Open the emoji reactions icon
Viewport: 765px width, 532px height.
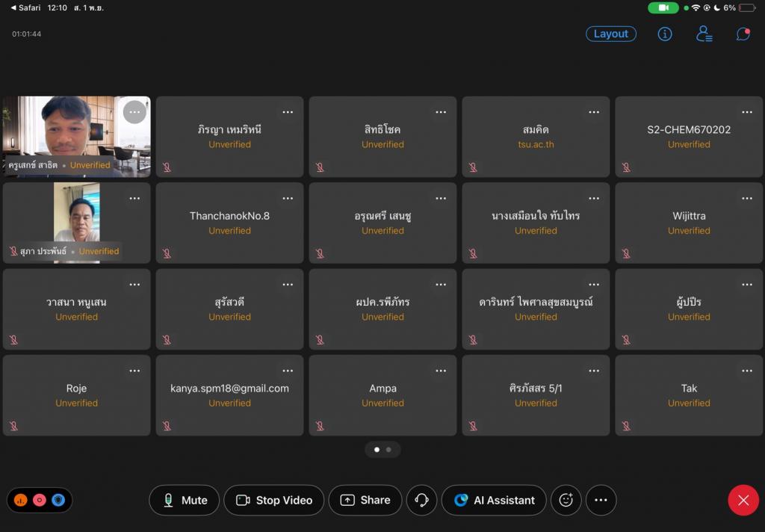566,501
